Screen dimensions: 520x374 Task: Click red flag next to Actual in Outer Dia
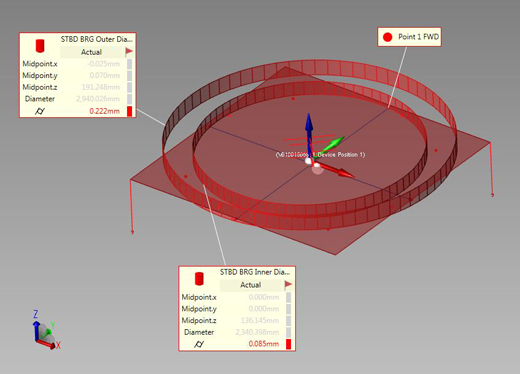click(x=129, y=52)
